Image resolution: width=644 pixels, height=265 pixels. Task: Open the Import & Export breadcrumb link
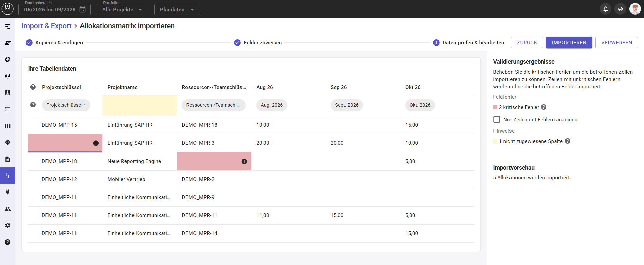point(47,26)
